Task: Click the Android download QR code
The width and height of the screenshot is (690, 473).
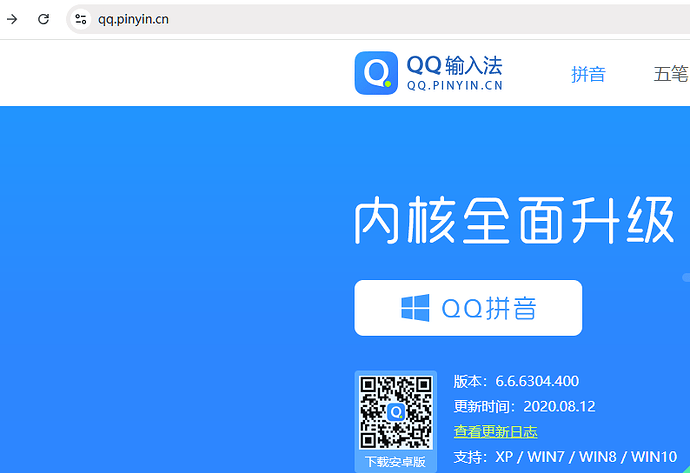Action: coord(396,412)
